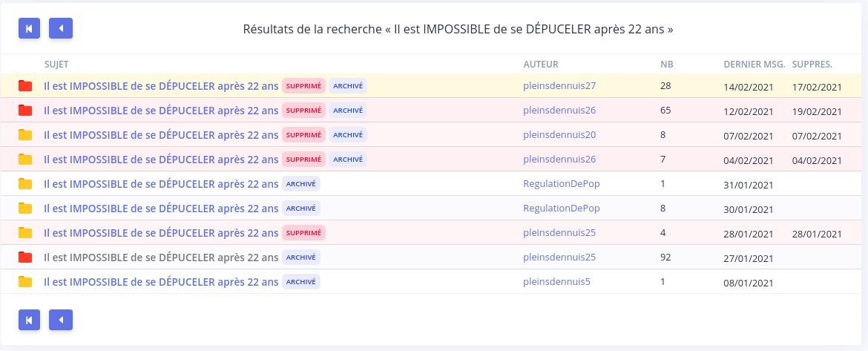Click the NB column header
Image resolution: width=868 pixels, height=351 pixels.
pyautogui.click(x=666, y=65)
